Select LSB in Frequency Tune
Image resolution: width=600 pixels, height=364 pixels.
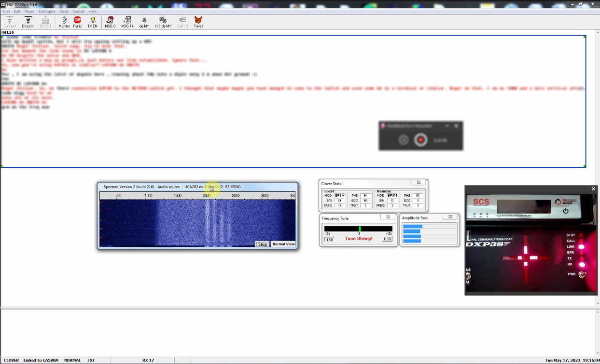(x=330, y=240)
